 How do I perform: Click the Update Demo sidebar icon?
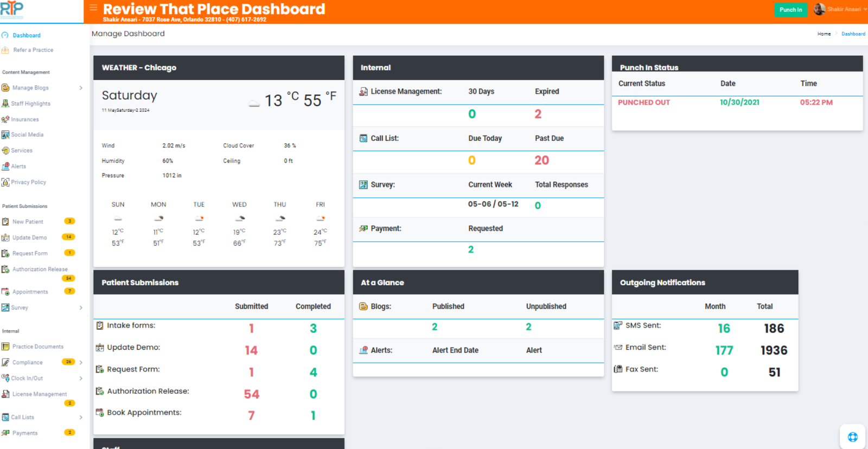5,238
